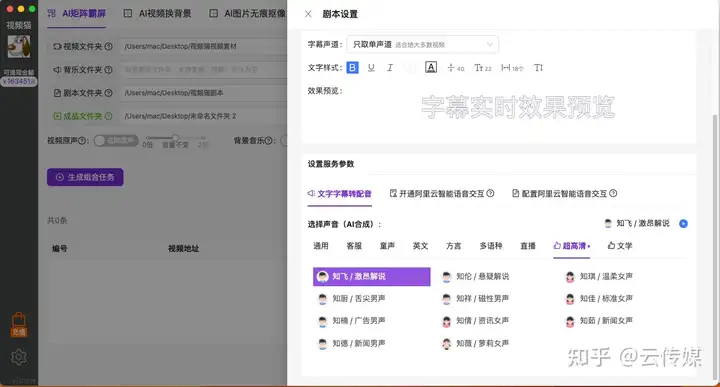720x387 pixels.
Task: Click the text height icon
Action: point(539,68)
